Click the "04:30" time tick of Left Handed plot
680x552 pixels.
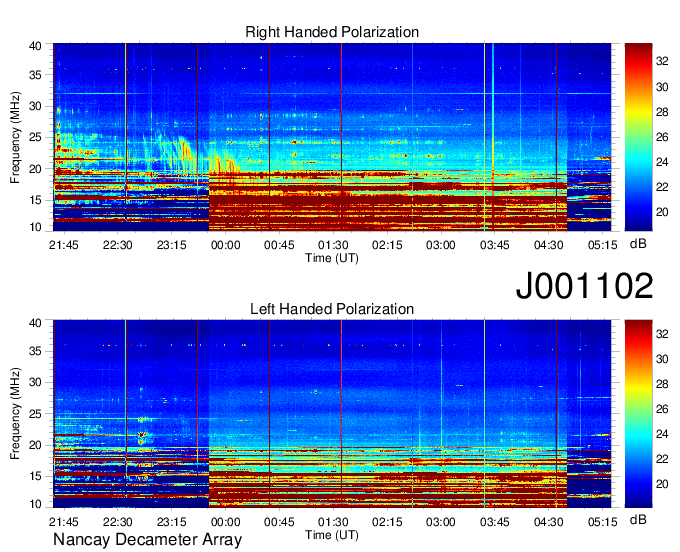549,522
